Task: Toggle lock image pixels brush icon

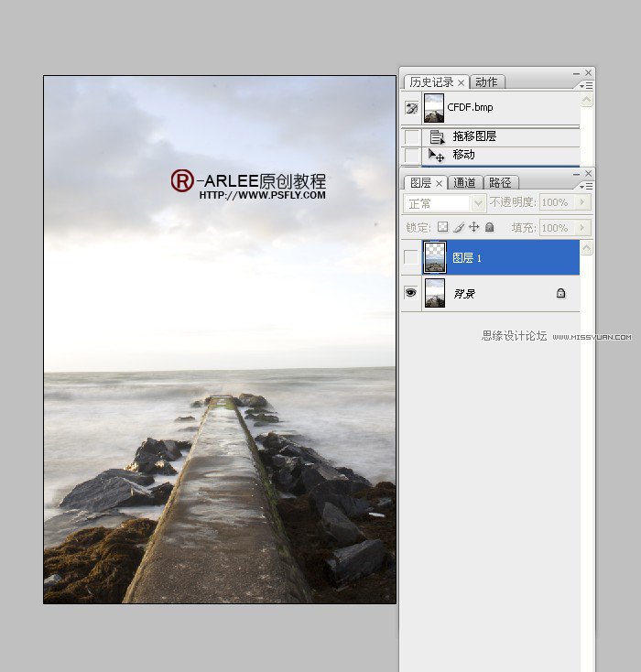Action: (x=459, y=227)
